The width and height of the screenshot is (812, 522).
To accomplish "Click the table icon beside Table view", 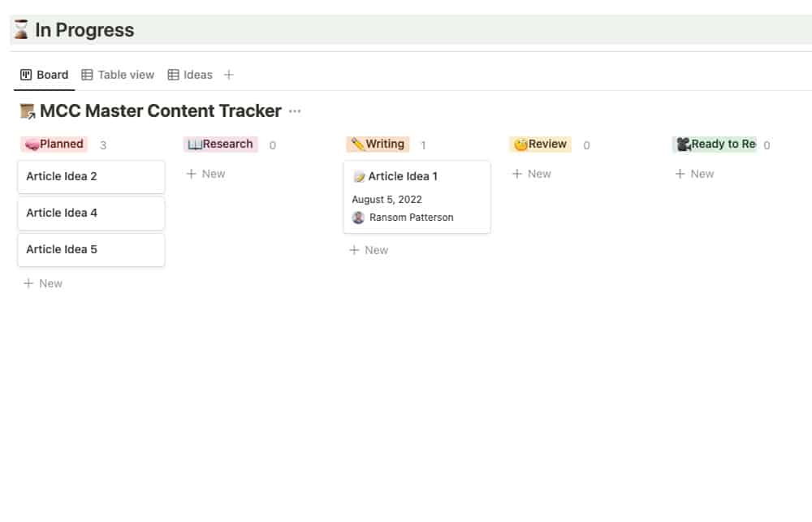I will (88, 74).
